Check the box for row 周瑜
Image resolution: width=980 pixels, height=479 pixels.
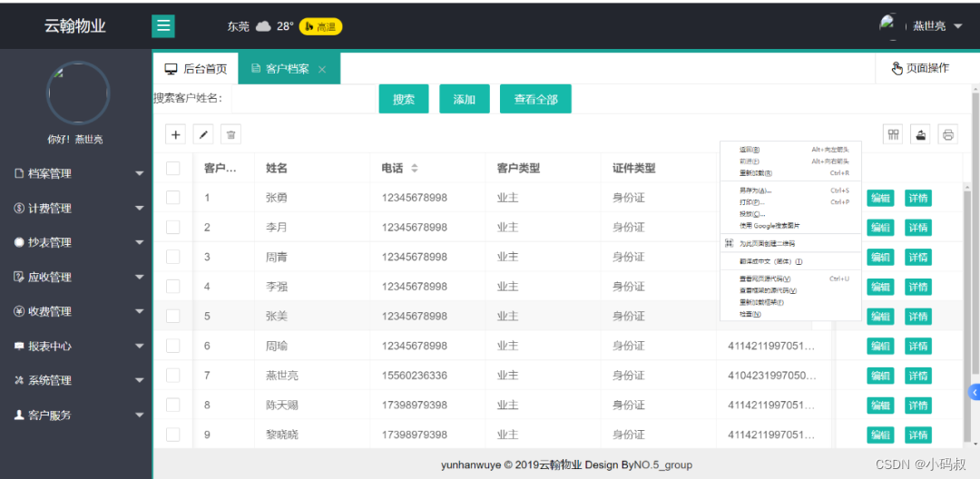coord(173,346)
